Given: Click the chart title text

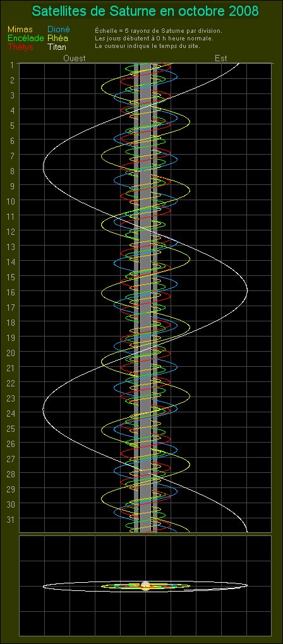Looking at the screenshot, I should click(x=145, y=11).
